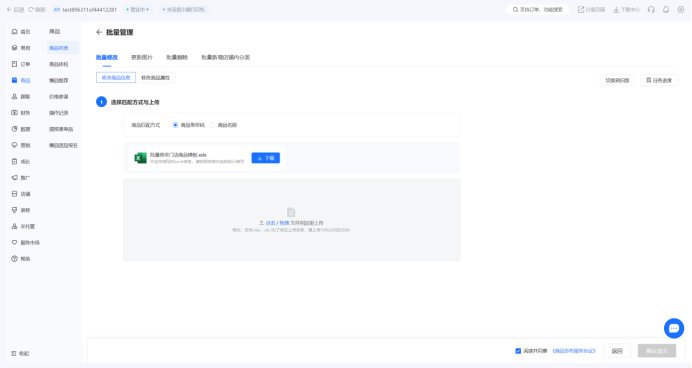Open the notification bell icon
The height and width of the screenshot is (368, 692).
point(666,9)
